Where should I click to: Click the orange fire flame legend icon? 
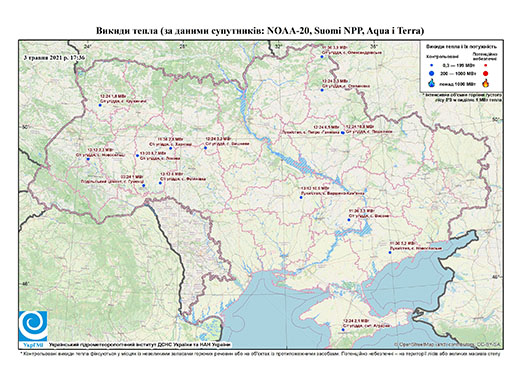click(486, 83)
